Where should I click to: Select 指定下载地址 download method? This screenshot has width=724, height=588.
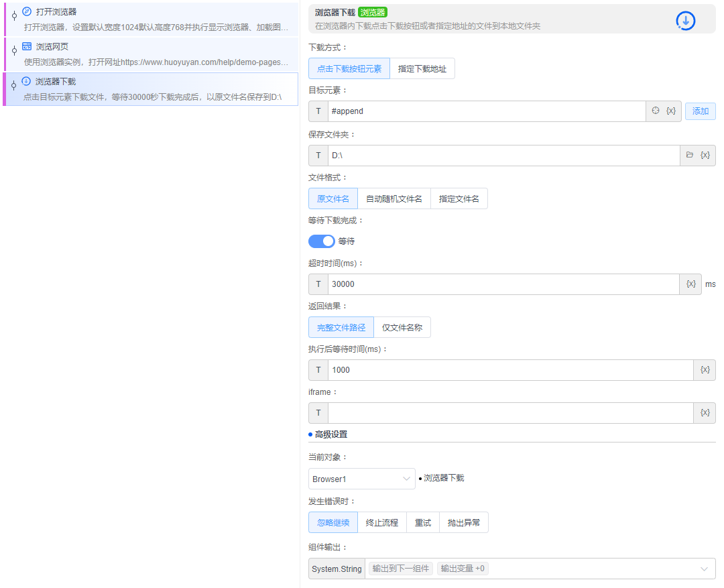click(x=422, y=69)
